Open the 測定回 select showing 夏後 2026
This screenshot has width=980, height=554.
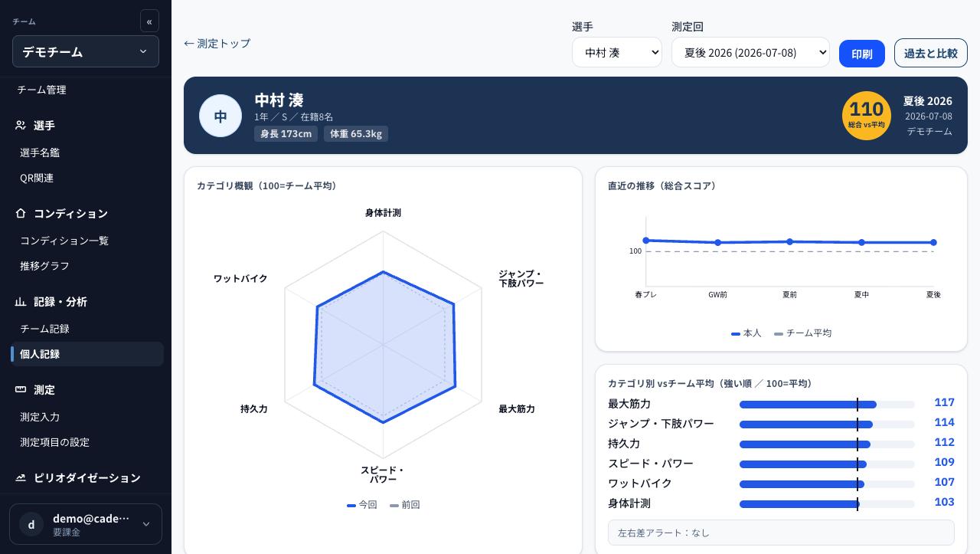[750, 52]
